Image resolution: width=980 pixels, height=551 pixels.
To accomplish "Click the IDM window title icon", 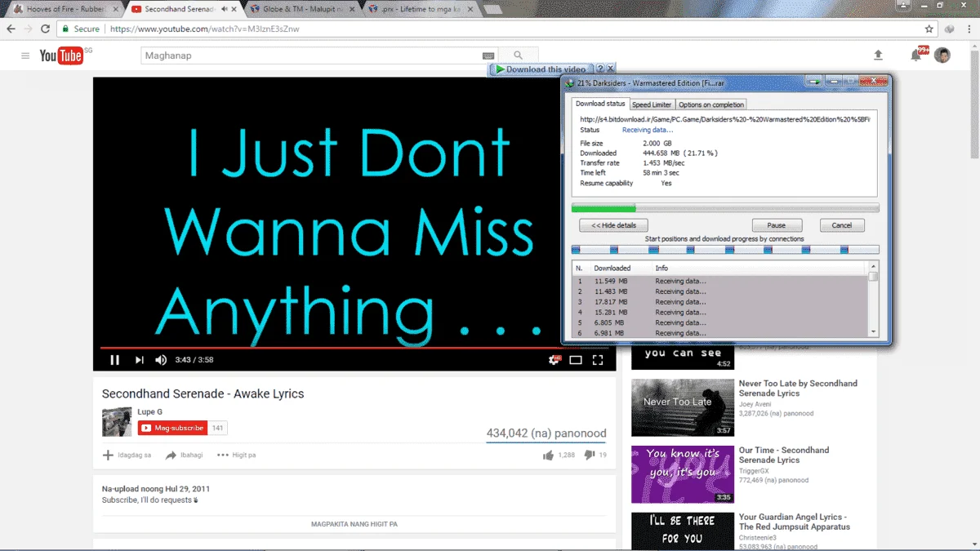I will point(569,83).
